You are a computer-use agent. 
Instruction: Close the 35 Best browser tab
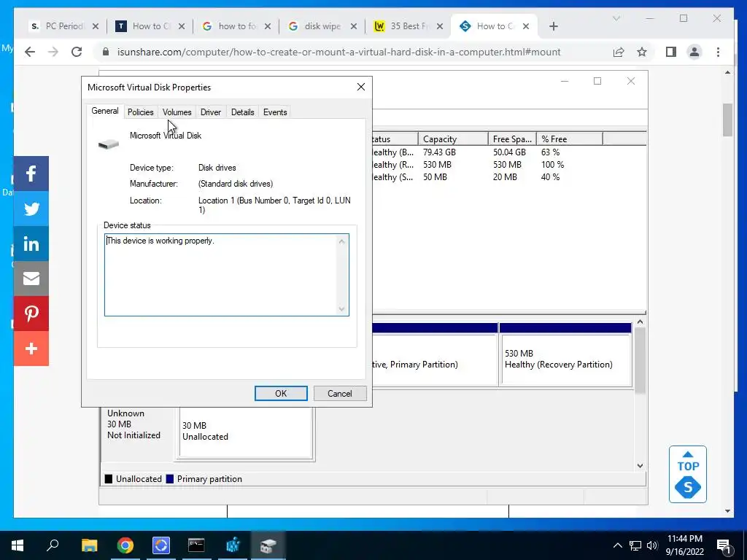pyautogui.click(x=440, y=26)
